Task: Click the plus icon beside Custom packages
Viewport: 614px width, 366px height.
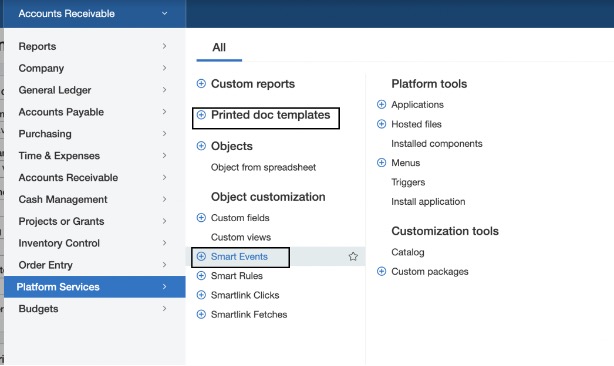Action: [381, 271]
